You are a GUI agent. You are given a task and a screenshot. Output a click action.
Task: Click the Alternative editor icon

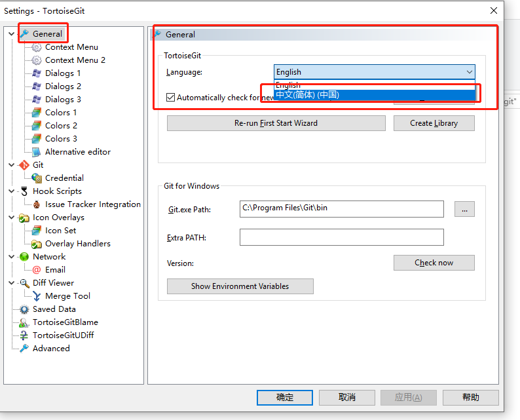(37, 152)
